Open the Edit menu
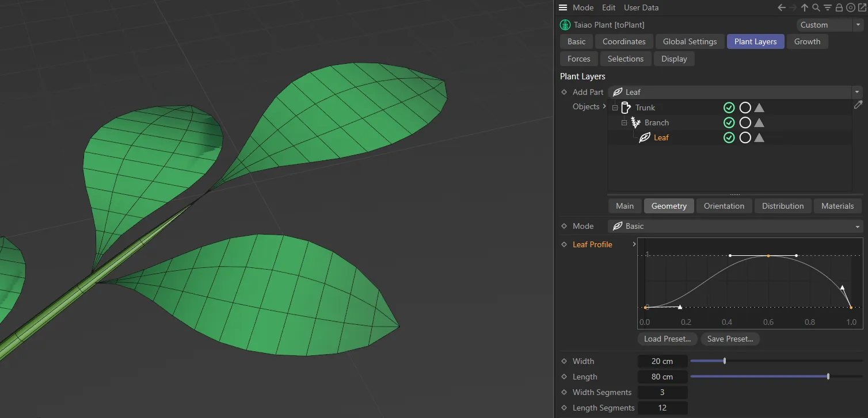Image resolution: width=868 pixels, height=418 pixels. (x=608, y=7)
